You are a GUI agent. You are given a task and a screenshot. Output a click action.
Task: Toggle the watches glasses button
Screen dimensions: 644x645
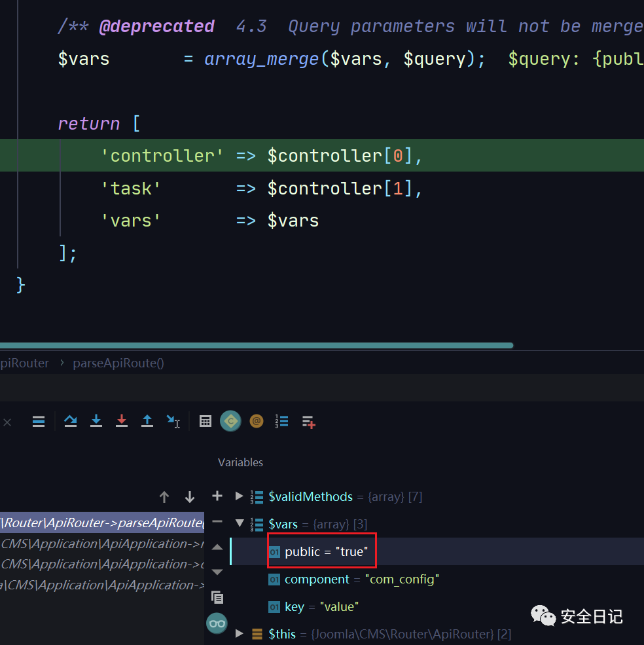pos(217,623)
